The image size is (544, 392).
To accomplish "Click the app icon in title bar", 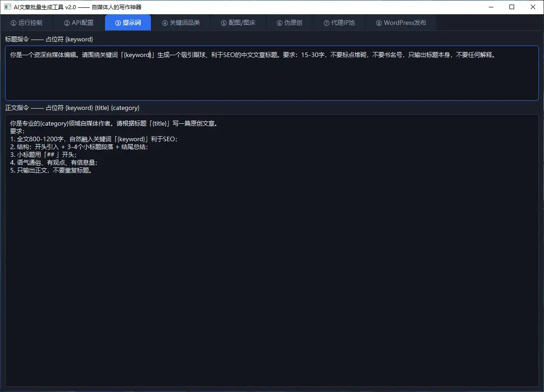I will coord(7,7).
